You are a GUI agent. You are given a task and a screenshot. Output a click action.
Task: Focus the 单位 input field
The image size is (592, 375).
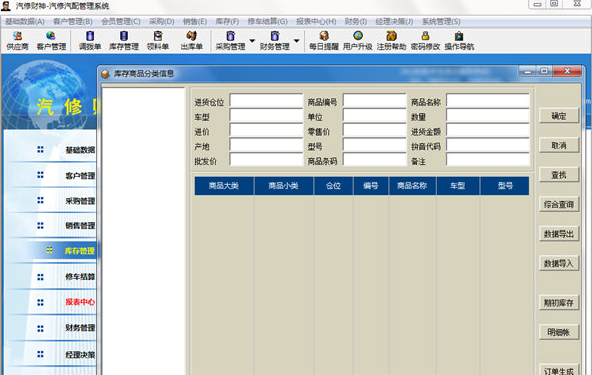375,116
